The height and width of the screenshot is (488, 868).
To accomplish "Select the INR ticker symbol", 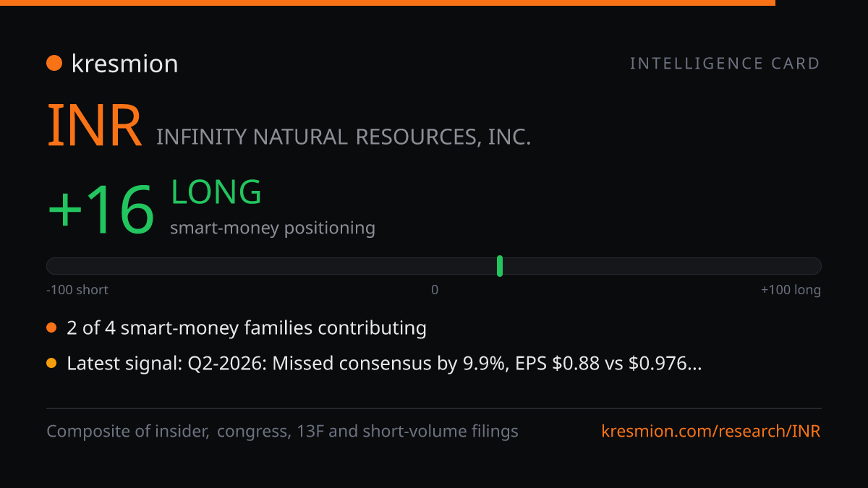I will tap(95, 127).
